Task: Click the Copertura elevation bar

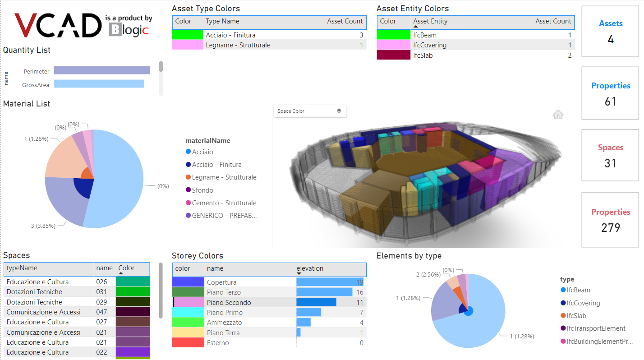Action: (x=330, y=282)
